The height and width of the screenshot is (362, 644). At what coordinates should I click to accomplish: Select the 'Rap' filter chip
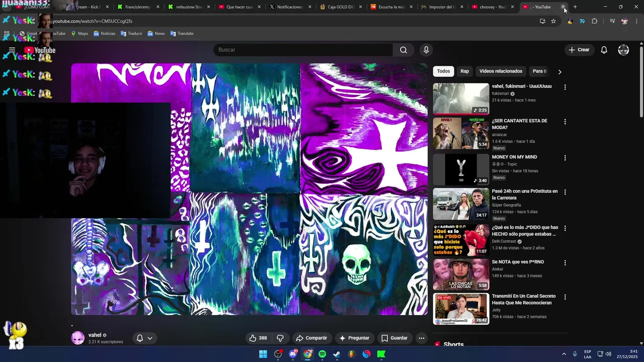tap(465, 71)
